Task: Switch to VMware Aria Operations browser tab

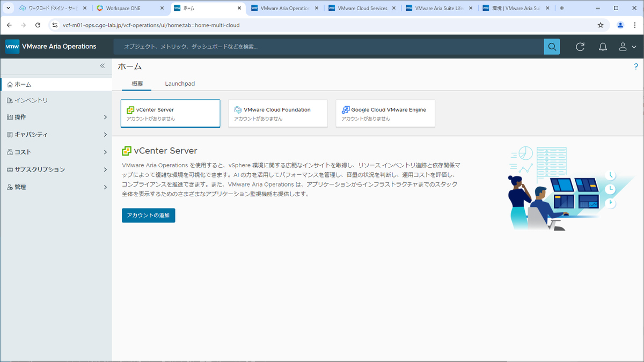Action: tap(285, 9)
